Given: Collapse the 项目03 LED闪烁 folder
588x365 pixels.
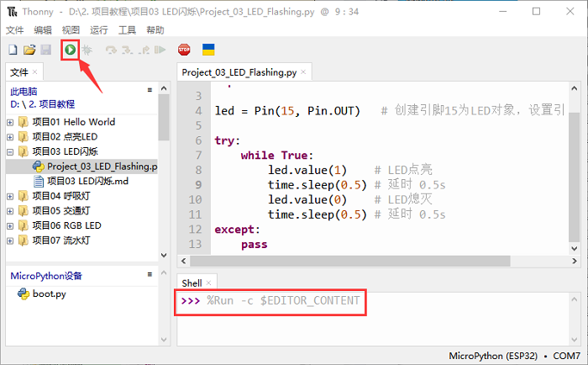Looking at the screenshot, I should click(x=10, y=152).
